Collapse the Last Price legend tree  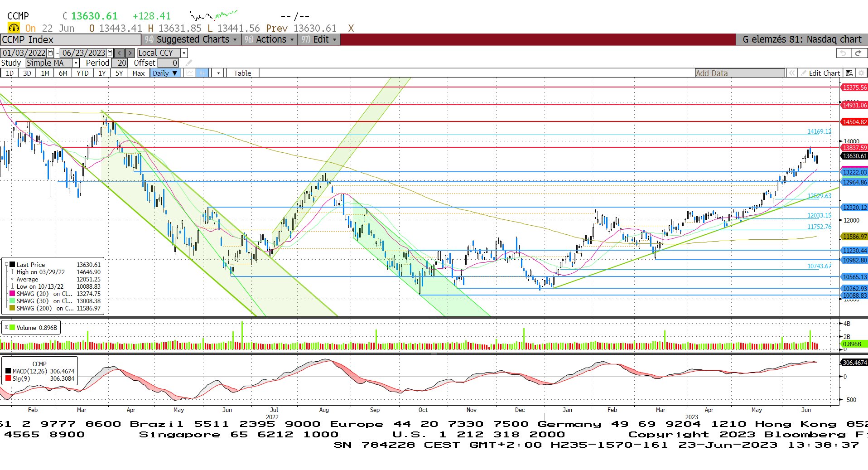(x=6, y=264)
